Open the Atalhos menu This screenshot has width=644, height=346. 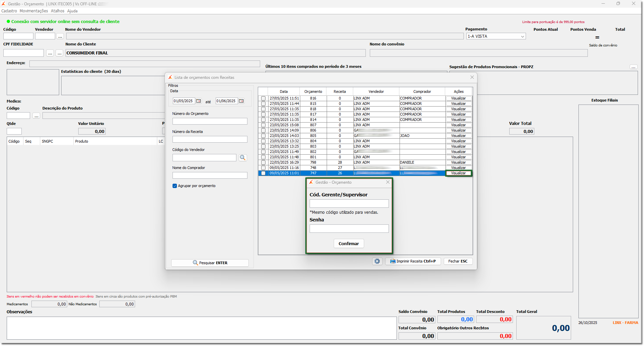click(x=58, y=11)
